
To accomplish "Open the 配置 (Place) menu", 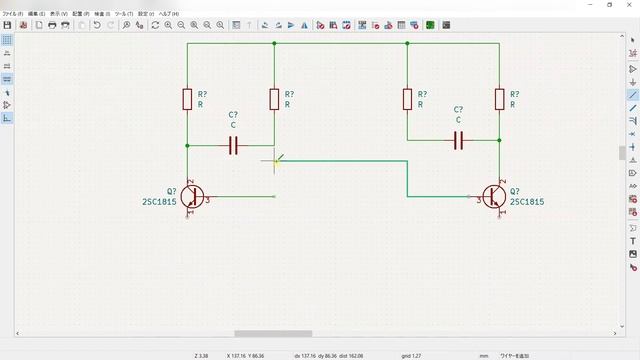I will pyautogui.click(x=81, y=14).
